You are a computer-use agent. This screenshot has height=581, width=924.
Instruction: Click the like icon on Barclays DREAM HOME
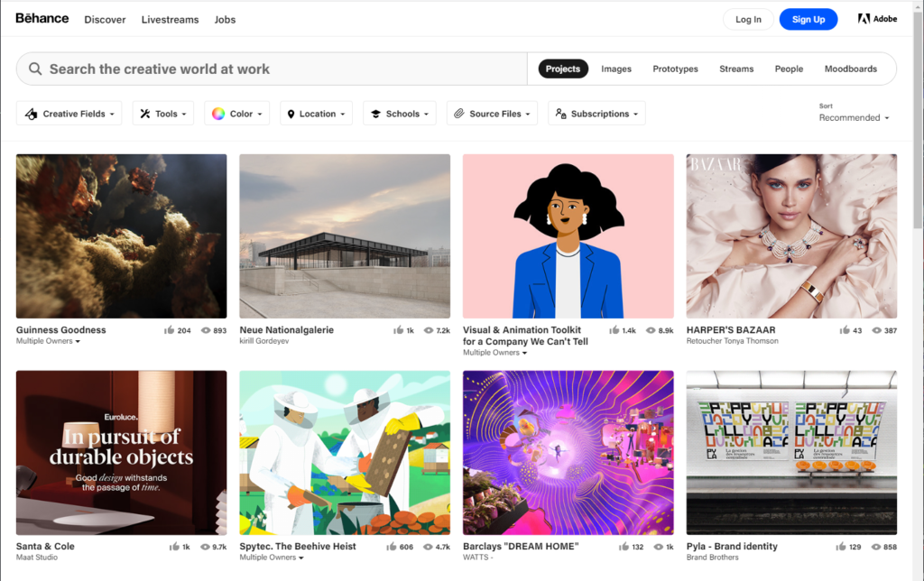[624, 546]
